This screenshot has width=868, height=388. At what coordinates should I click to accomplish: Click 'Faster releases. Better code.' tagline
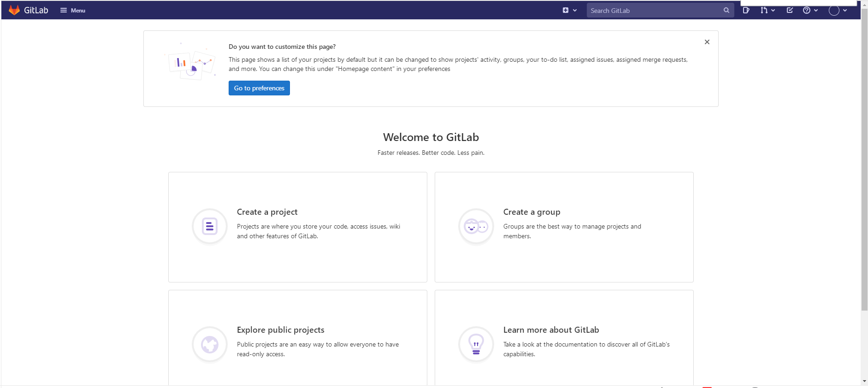click(x=431, y=153)
